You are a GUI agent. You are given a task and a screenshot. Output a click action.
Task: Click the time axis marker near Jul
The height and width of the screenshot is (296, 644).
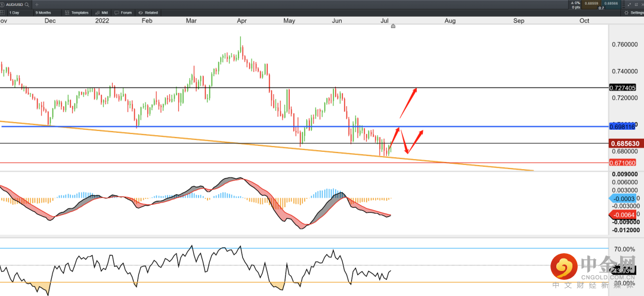tap(393, 26)
